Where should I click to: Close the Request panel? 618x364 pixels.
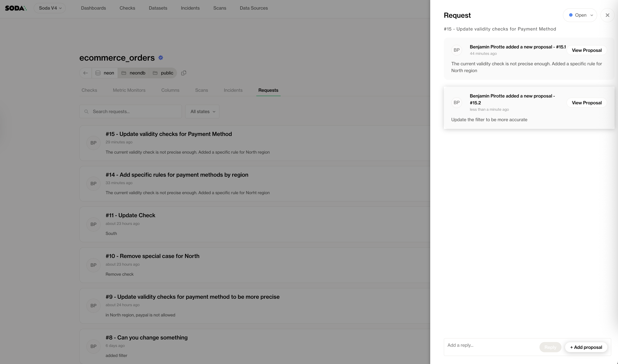pos(607,15)
